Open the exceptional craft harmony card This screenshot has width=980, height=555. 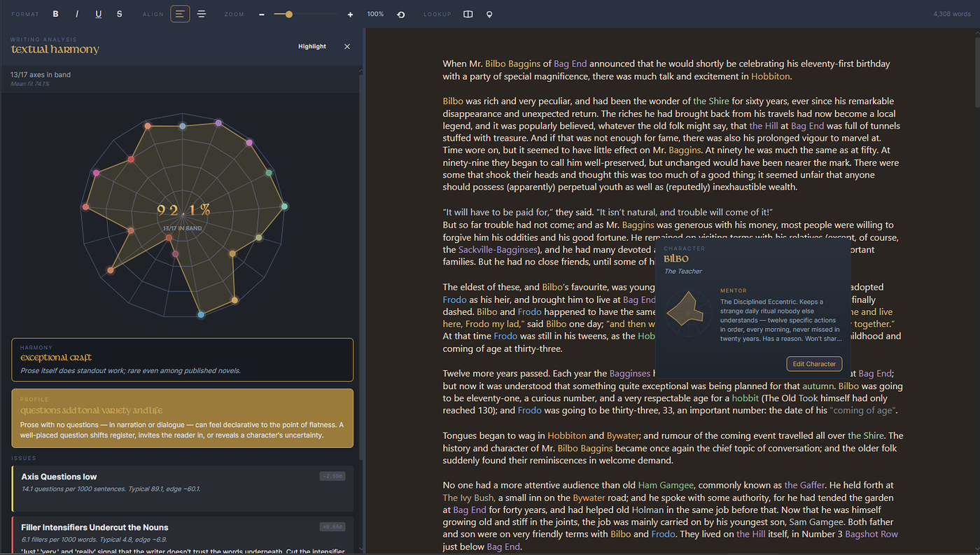point(182,360)
